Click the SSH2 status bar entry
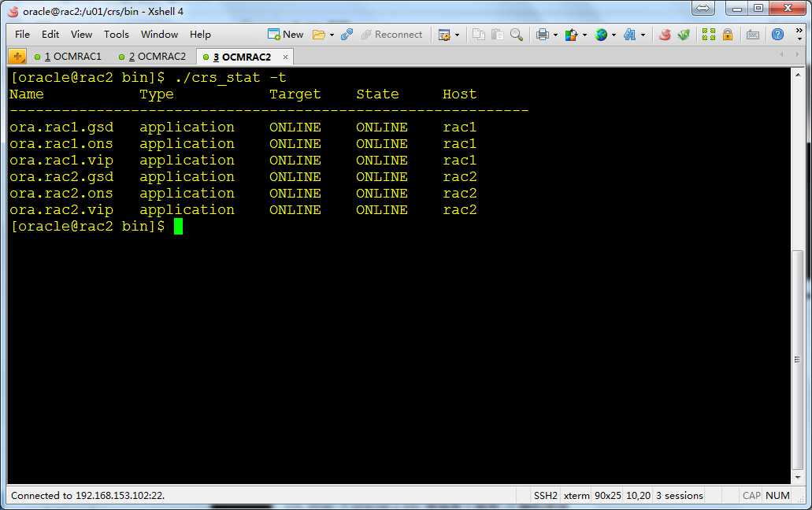 pos(545,496)
